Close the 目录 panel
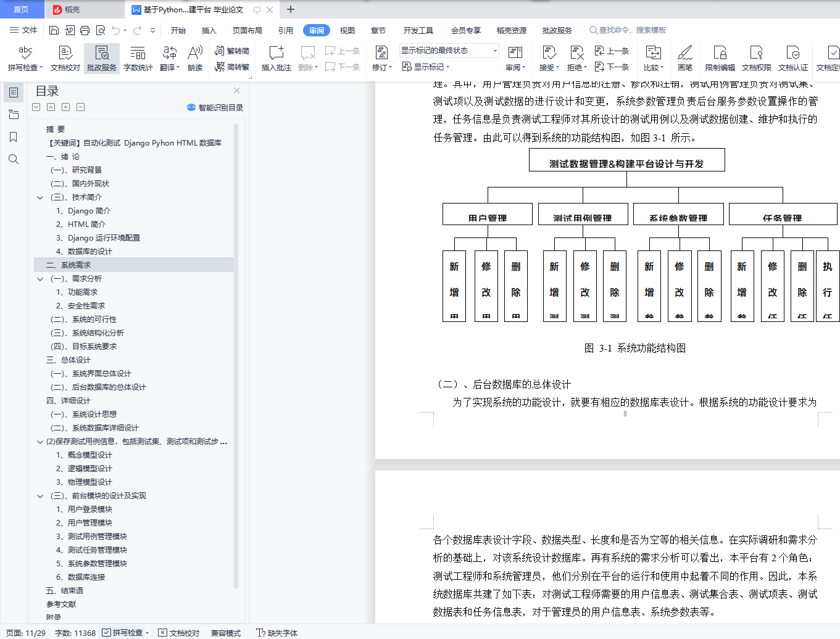This screenshot has width=840, height=639. (x=236, y=91)
